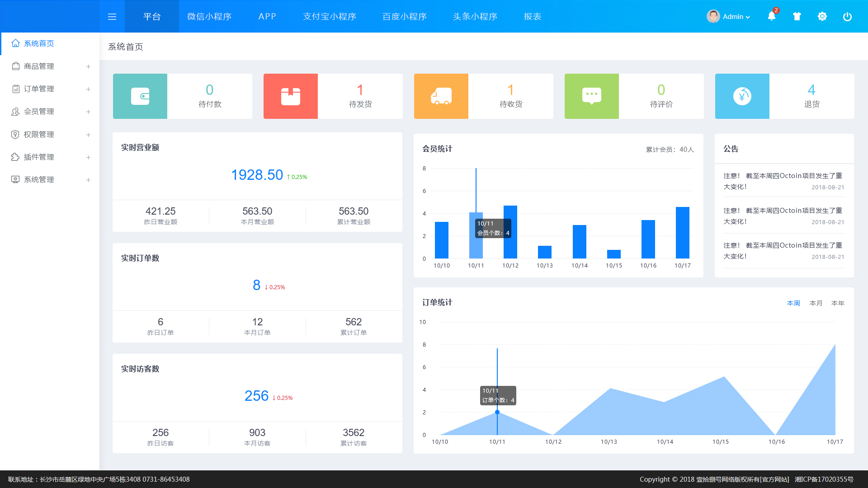Select 本周 order statistics range

[x=793, y=303]
